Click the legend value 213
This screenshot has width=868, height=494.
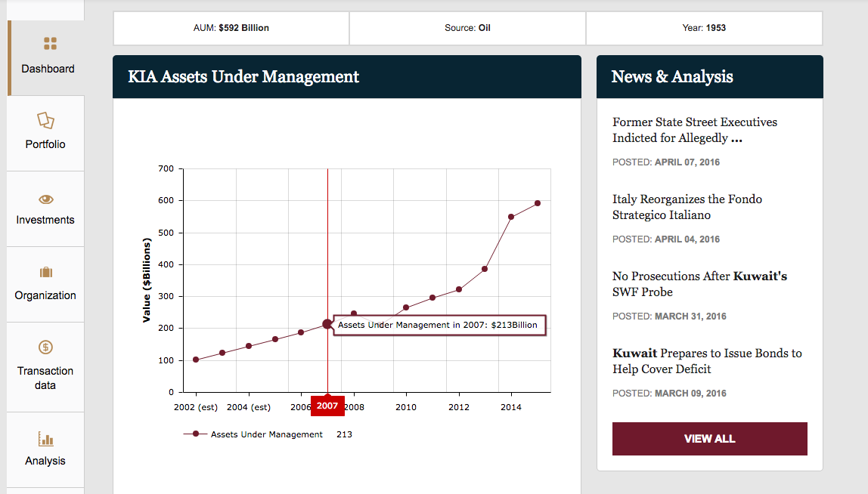344,434
